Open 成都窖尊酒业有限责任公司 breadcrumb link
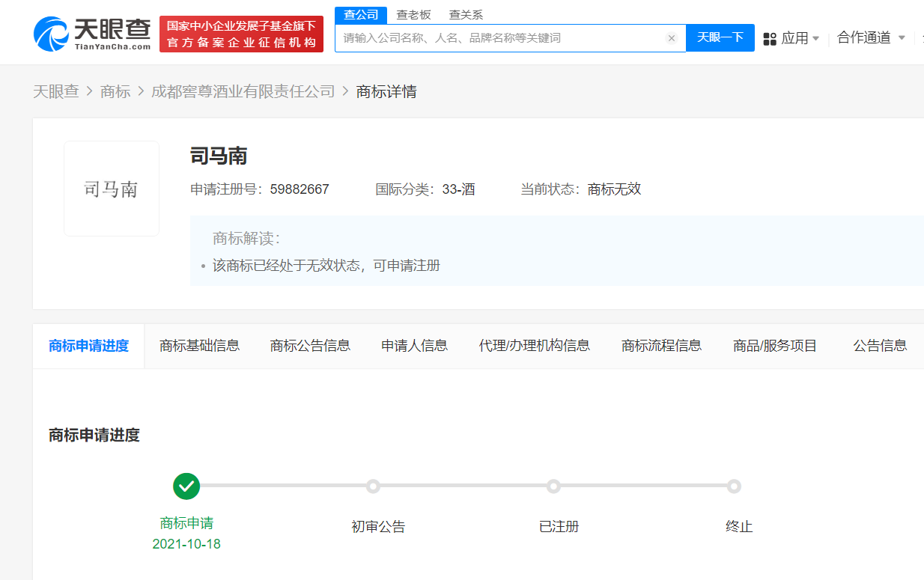924x580 pixels. click(x=243, y=91)
